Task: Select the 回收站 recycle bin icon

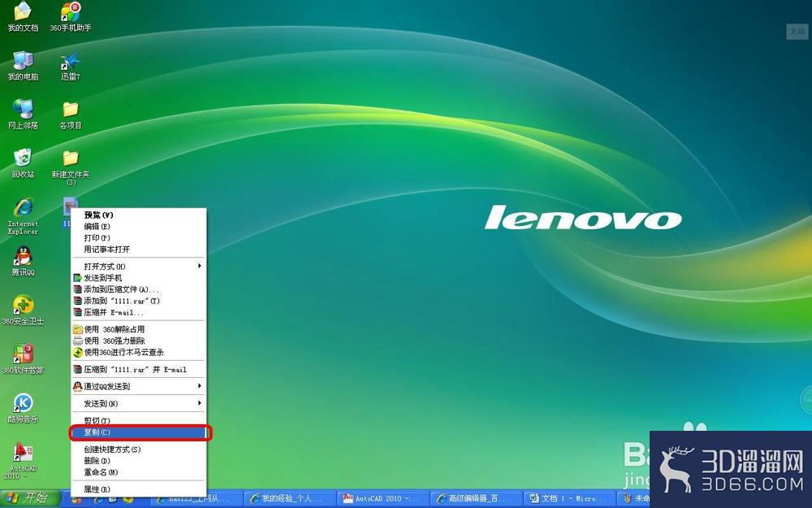Action: (23, 163)
